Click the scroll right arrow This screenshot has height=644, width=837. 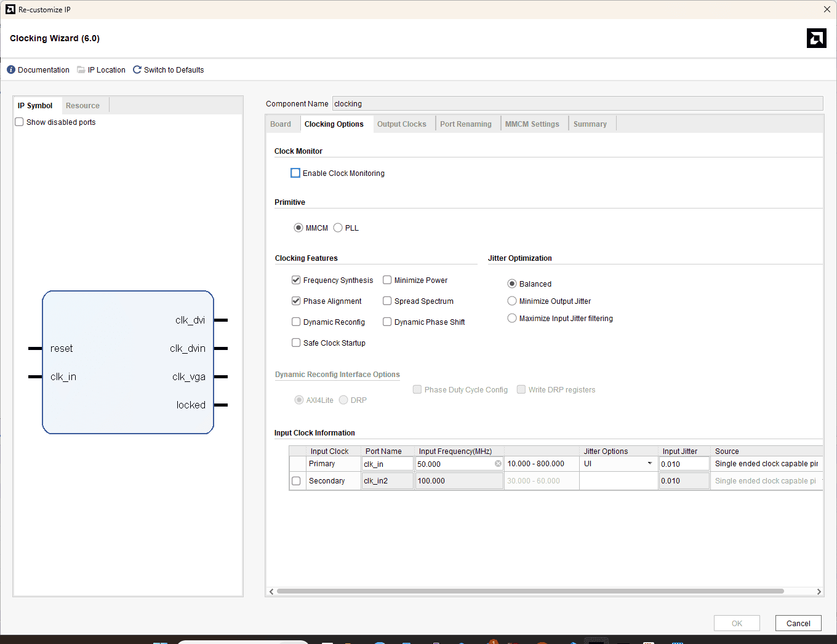(x=819, y=592)
